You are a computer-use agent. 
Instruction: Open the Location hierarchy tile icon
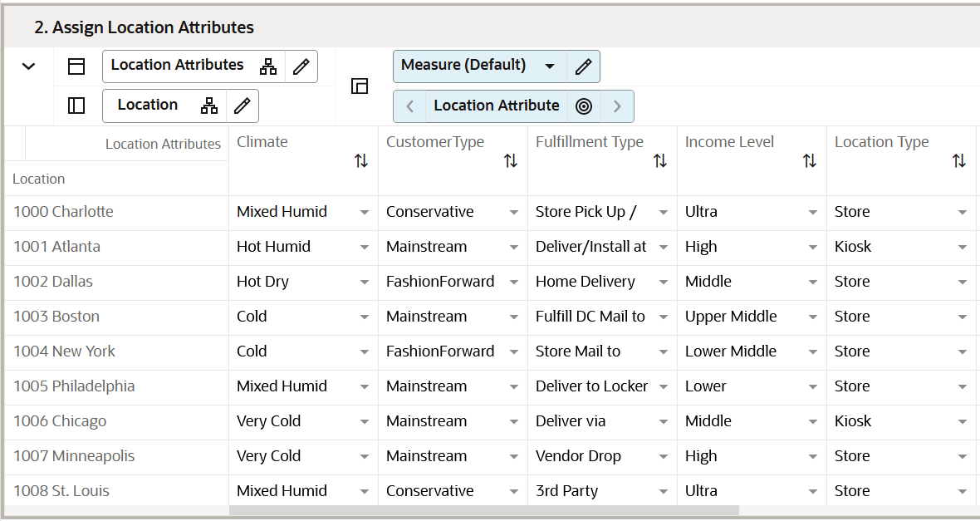pyautogui.click(x=208, y=106)
